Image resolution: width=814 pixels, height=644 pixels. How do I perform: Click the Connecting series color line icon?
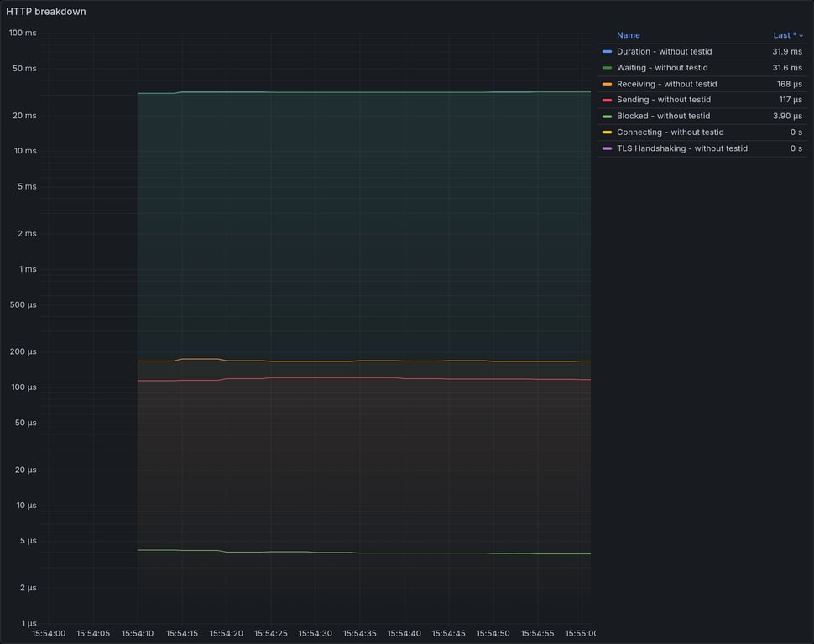click(x=606, y=132)
